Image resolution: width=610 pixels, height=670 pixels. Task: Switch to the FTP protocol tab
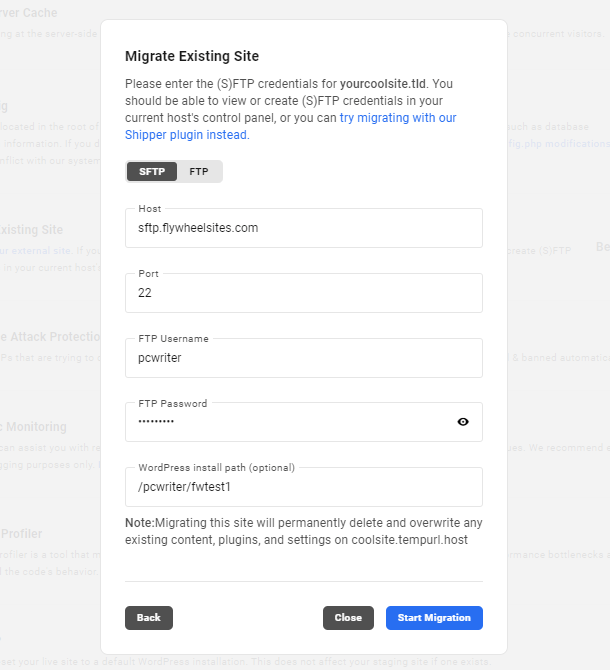(x=199, y=171)
